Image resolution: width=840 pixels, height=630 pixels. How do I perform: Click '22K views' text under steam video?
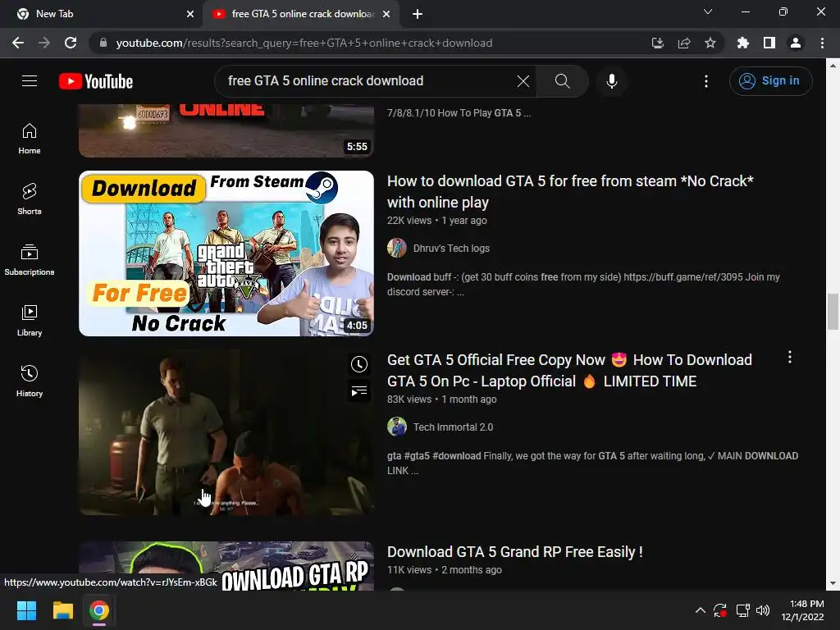409,220
